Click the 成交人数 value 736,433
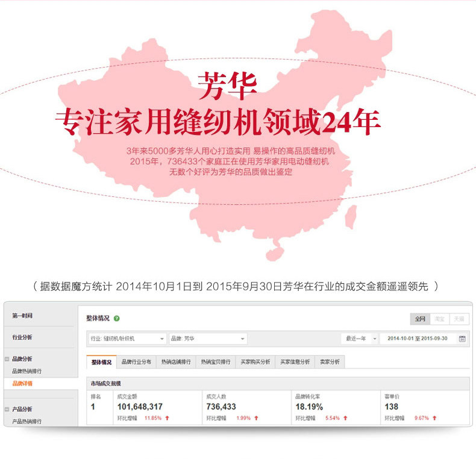This screenshot has width=476, height=459. 221,407
